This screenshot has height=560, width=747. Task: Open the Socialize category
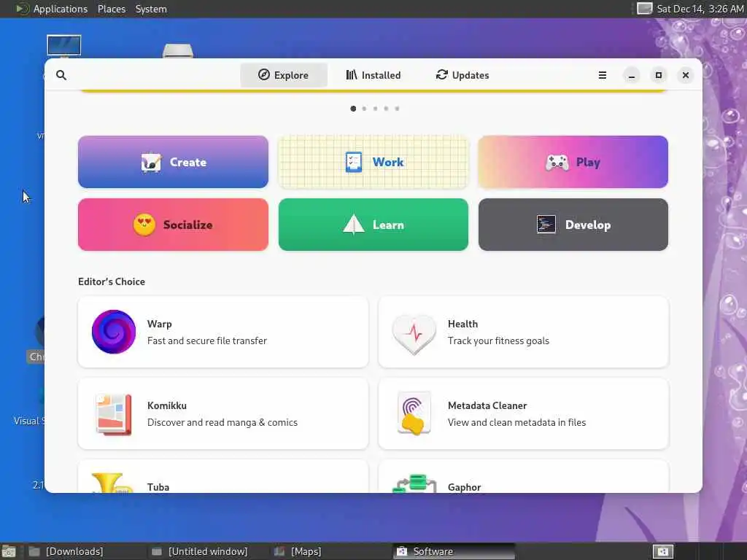click(173, 225)
